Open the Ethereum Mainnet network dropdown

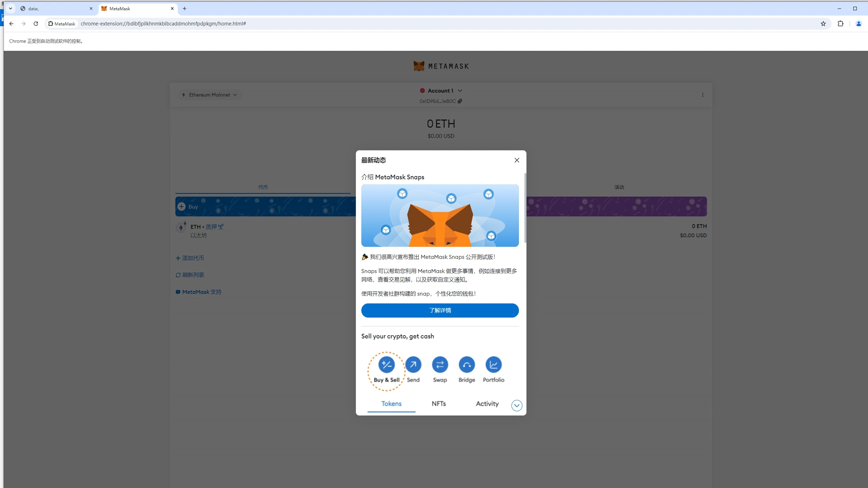coord(209,95)
